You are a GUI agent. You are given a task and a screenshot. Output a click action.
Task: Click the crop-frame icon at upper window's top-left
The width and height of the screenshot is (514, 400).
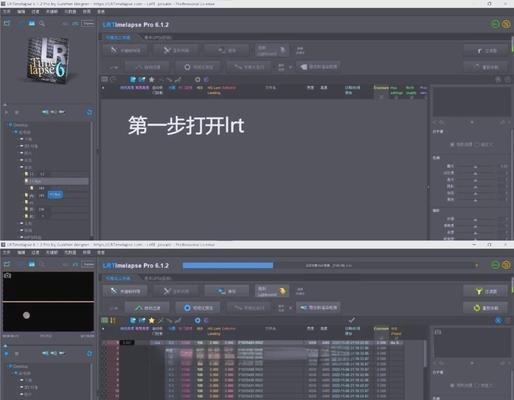(7, 23)
